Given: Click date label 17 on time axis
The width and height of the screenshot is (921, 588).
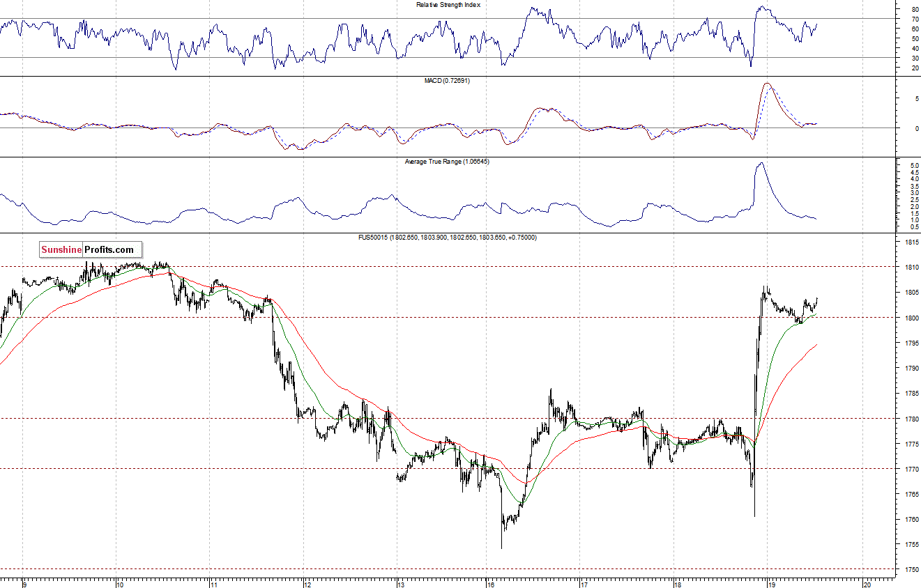Looking at the screenshot, I should (585, 584).
